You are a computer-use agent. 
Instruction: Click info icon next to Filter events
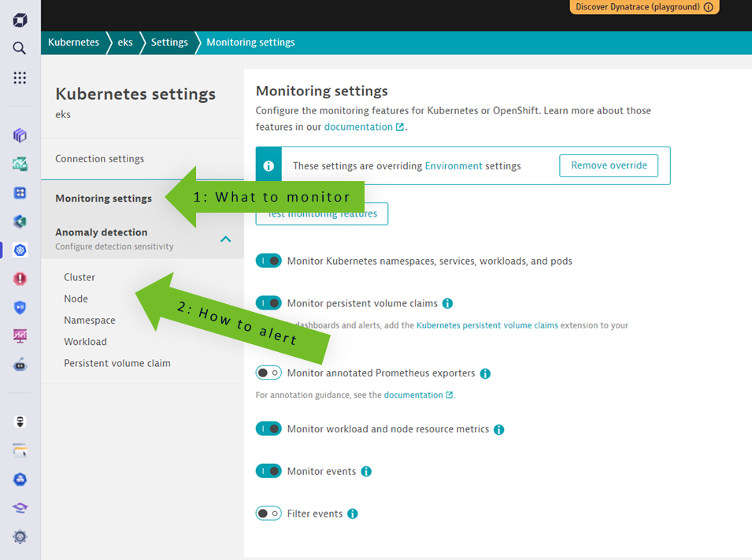click(353, 514)
